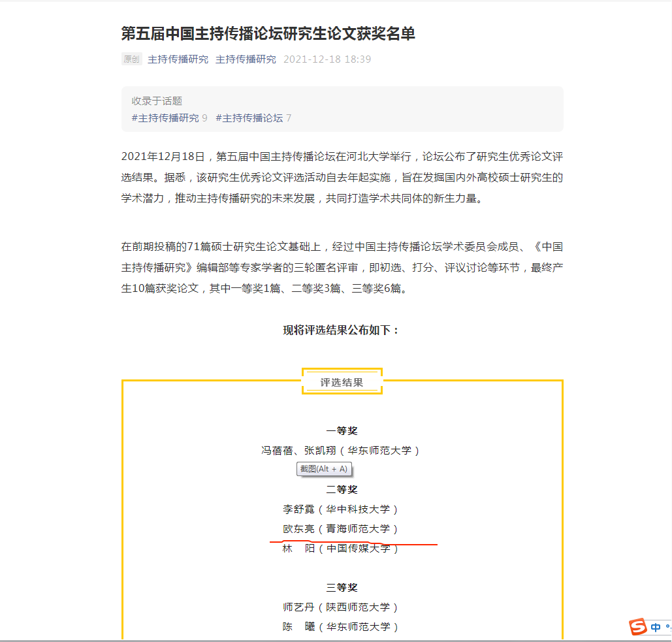Click the 收录于话题 label
The height and width of the screenshot is (642, 672).
[157, 101]
